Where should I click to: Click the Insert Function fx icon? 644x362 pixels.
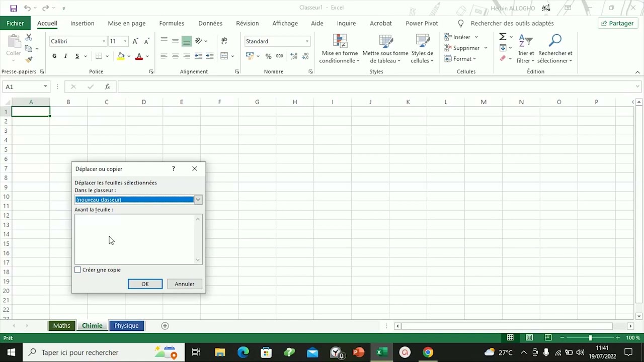(107, 87)
